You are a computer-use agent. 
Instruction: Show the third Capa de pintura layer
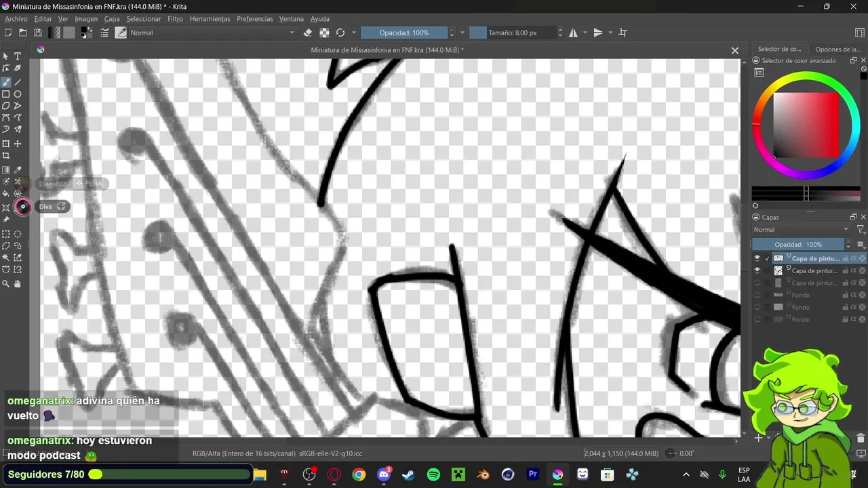(x=757, y=283)
